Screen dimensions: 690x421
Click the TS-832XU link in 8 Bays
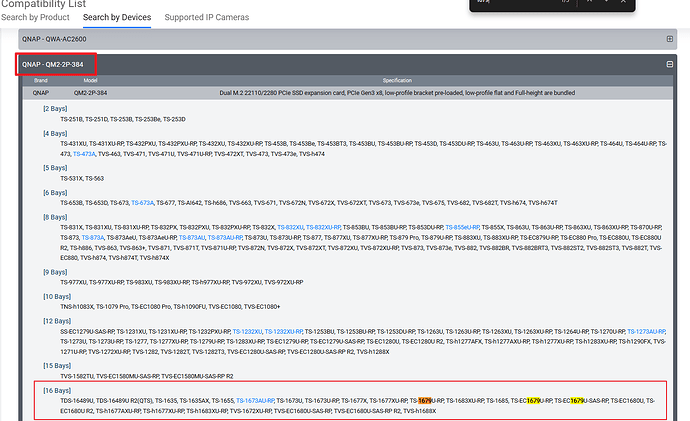[291, 227]
